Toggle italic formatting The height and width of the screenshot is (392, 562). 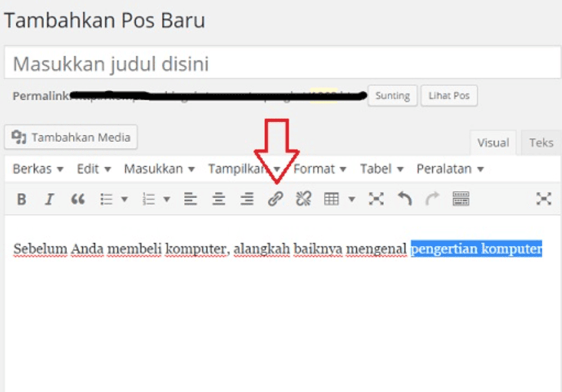coord(49,199)
